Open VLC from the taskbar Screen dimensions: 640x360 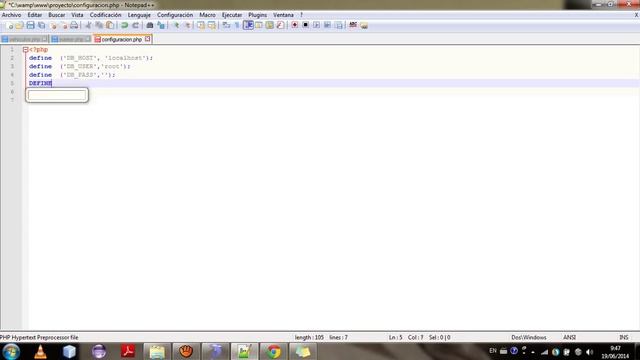40,351
